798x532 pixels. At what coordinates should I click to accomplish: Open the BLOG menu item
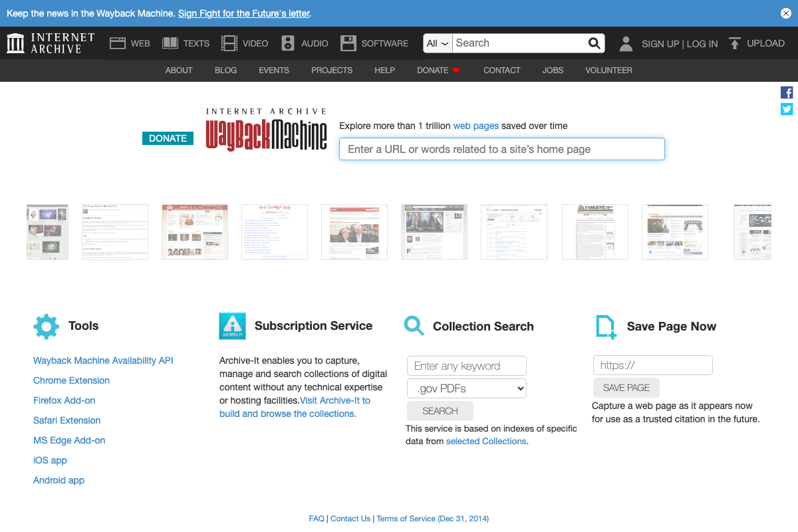[226, 70]
